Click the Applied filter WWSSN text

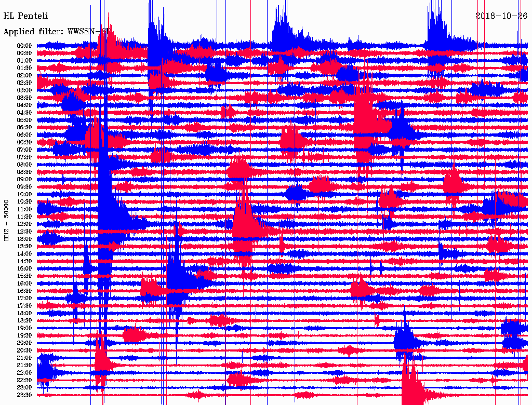pyautogui.click(x=57, y=32)
